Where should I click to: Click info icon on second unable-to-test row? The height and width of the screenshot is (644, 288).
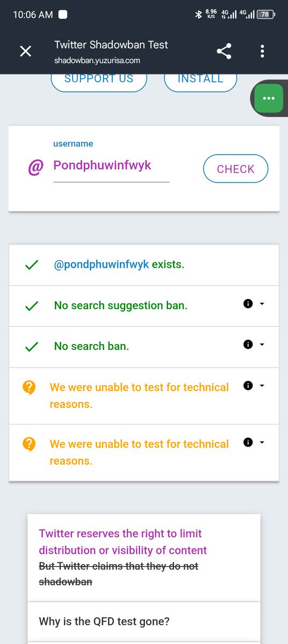coord(248,442)
